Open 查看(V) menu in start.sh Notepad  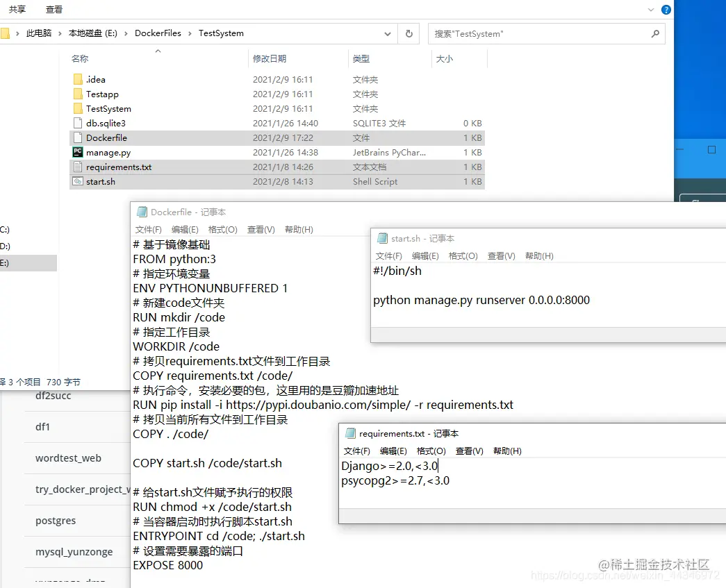click(x=501, y=256)
